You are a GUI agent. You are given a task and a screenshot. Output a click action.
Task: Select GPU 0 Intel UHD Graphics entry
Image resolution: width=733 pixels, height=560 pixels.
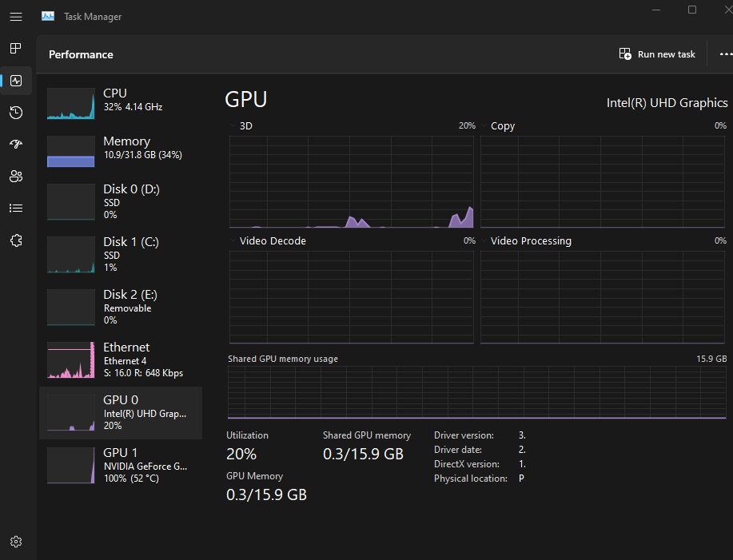click(121, 413)
